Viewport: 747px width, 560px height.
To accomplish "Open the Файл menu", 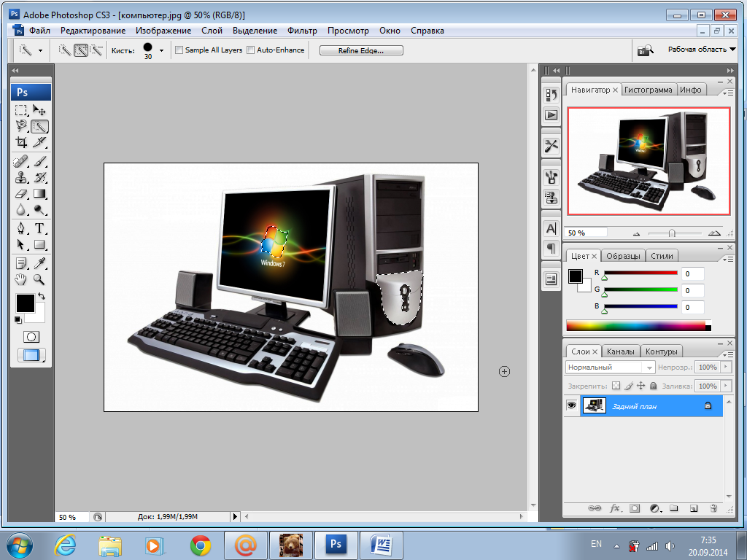I will coord(39,31).
